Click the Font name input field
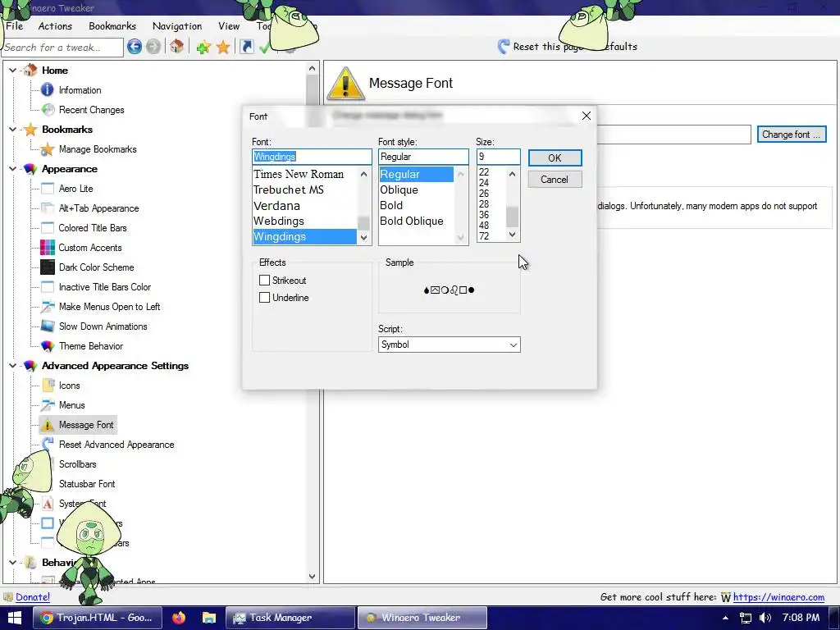Image resolution: width=840 pixels, height=630 pixels. (x=312, y=157)
